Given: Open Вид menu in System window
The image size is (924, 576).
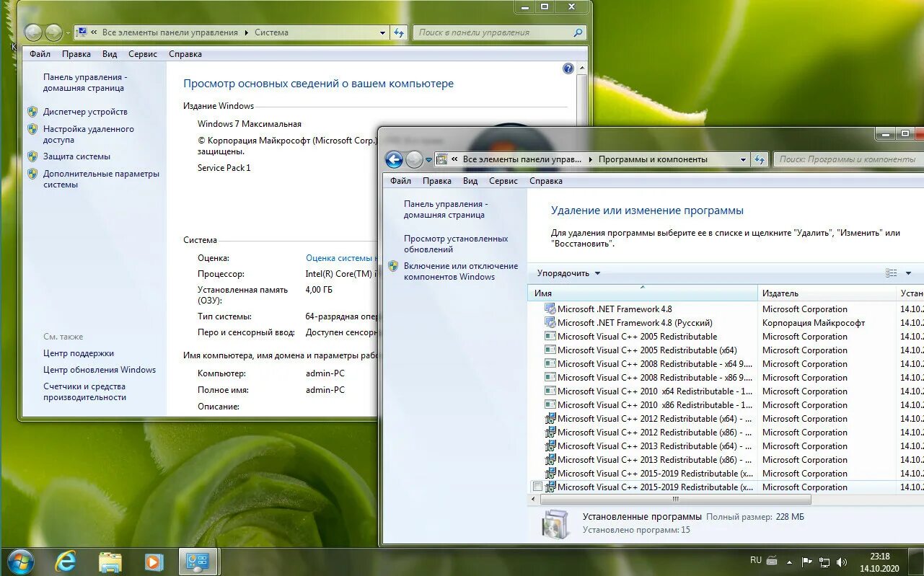Looking at the screenshot, I should tap(110, 54).
